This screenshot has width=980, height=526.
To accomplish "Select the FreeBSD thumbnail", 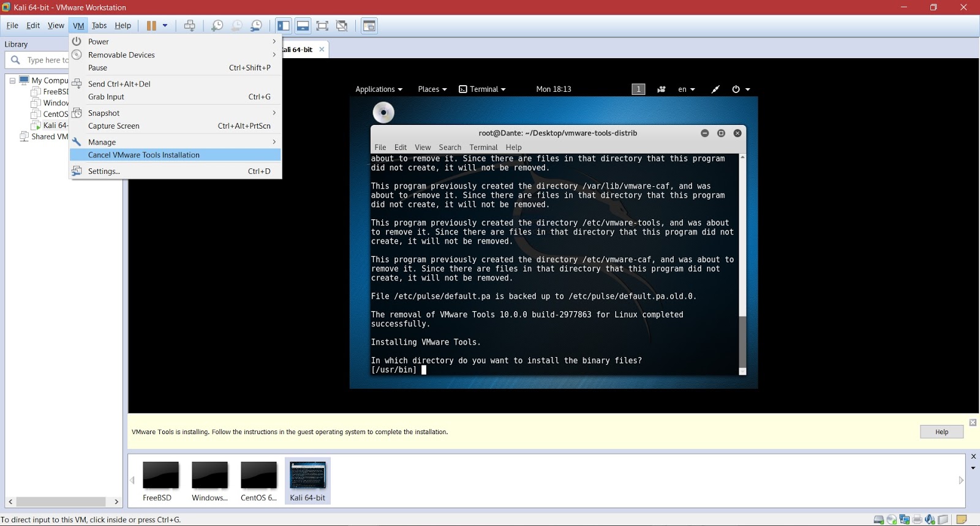I will 160,481.
